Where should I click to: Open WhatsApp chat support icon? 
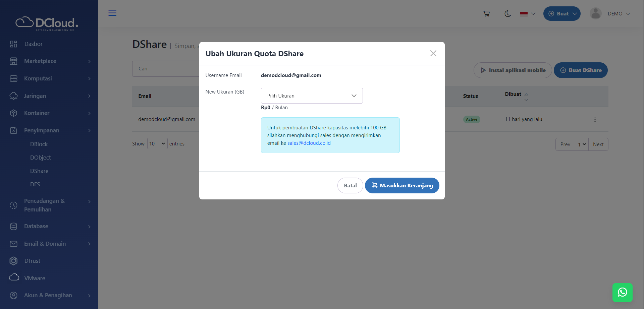click(x=622, y=292)
